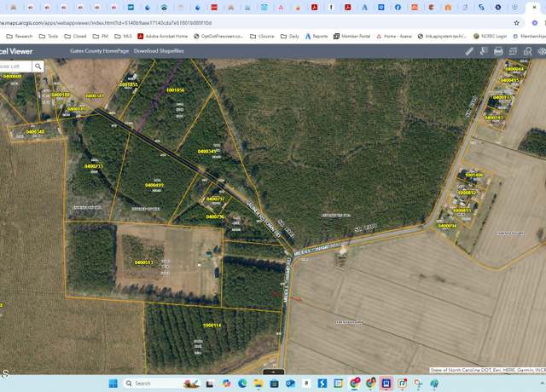This screenshot has height=392, width=546.
Task: Open Download Shapefiles link
Action: coord(159,51)
